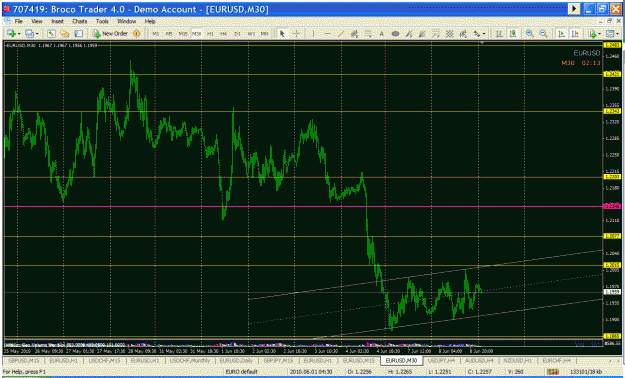This screenshot has height=378, width=625.
Task: Select the Text Label ellipse tool
Action: 395,34
